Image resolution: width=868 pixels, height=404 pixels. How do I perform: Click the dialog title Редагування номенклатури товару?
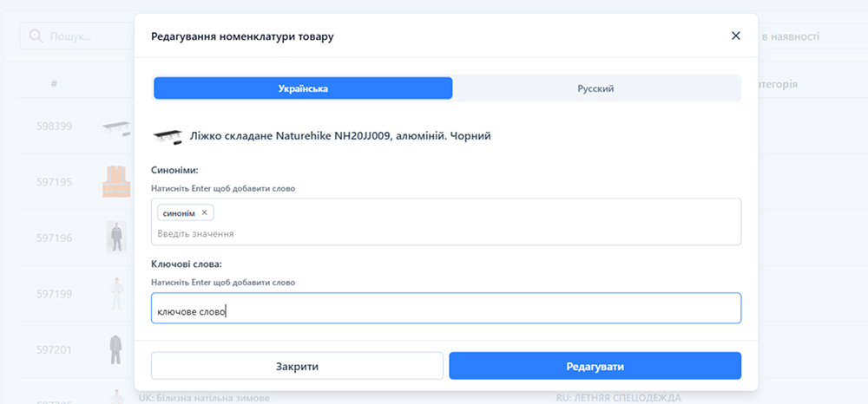[242, 37]
